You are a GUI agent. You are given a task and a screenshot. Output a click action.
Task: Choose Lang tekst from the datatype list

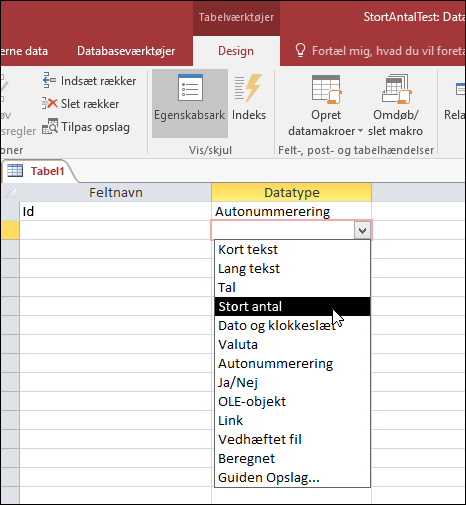292,268
